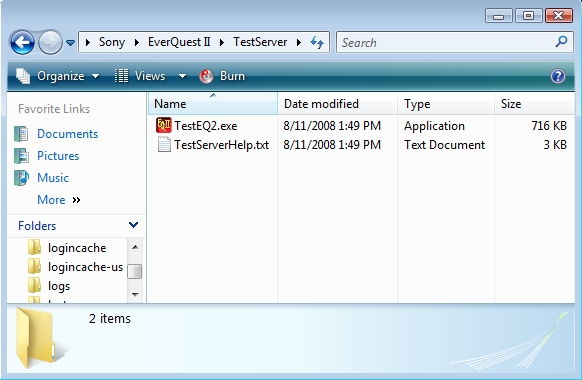Select TestServer breadcrumb in address bar
582x380 pixels.
pos(260,42)
